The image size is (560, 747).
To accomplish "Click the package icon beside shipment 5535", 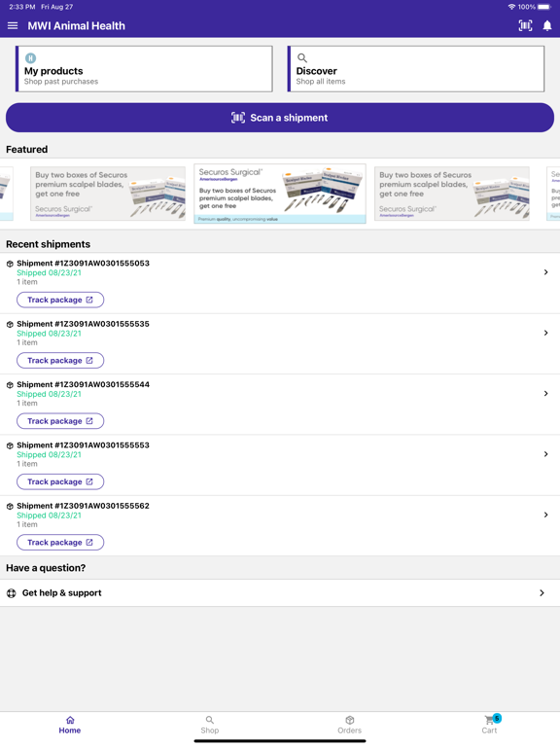I will tap(10, 325).
